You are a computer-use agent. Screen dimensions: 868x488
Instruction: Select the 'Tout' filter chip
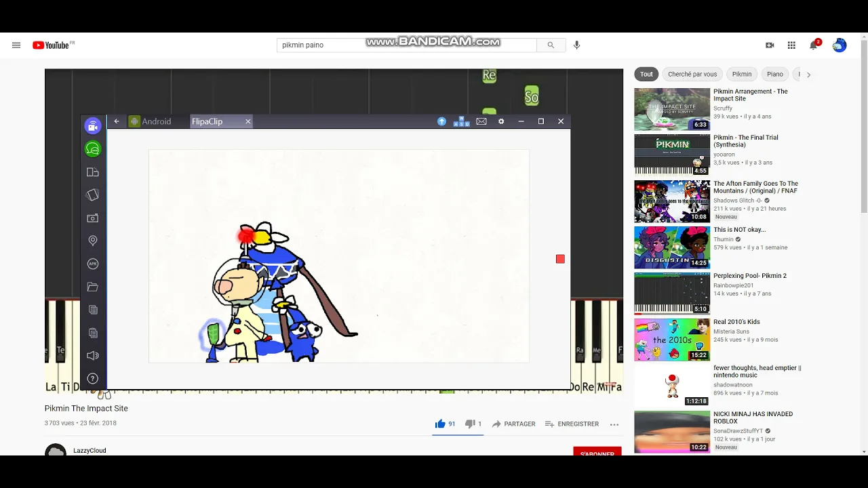[646, 74]
